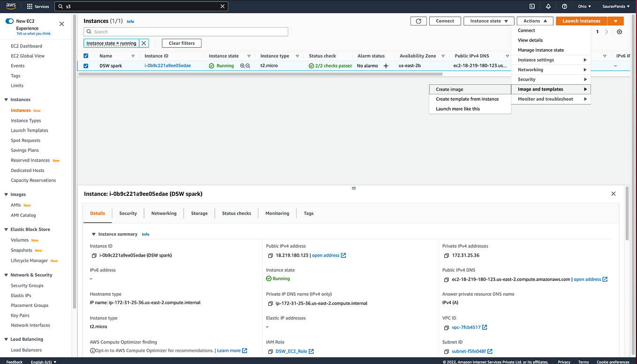
Task: Open the table preferences gear icon
Action: click(x=620, y=32)
